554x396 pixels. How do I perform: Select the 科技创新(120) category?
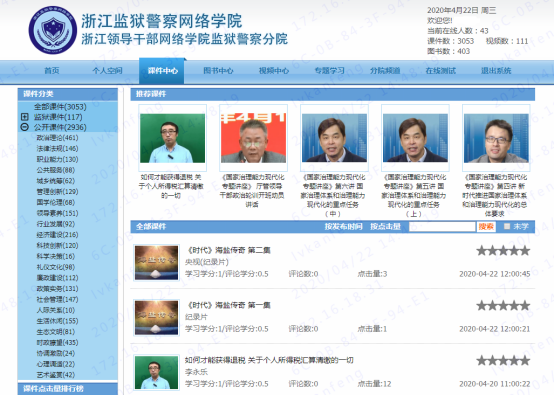point(57,246)
